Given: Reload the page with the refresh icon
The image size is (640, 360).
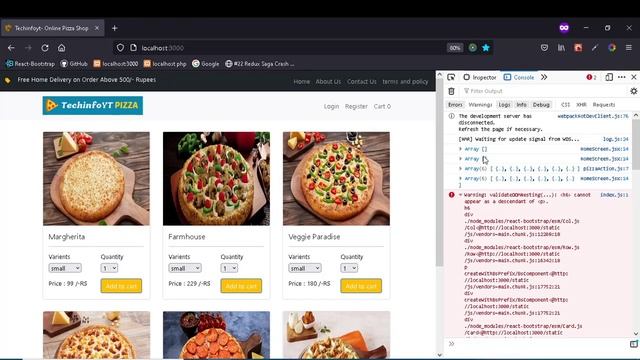Looking at the screenshot, I should click(x=45, y=48).
